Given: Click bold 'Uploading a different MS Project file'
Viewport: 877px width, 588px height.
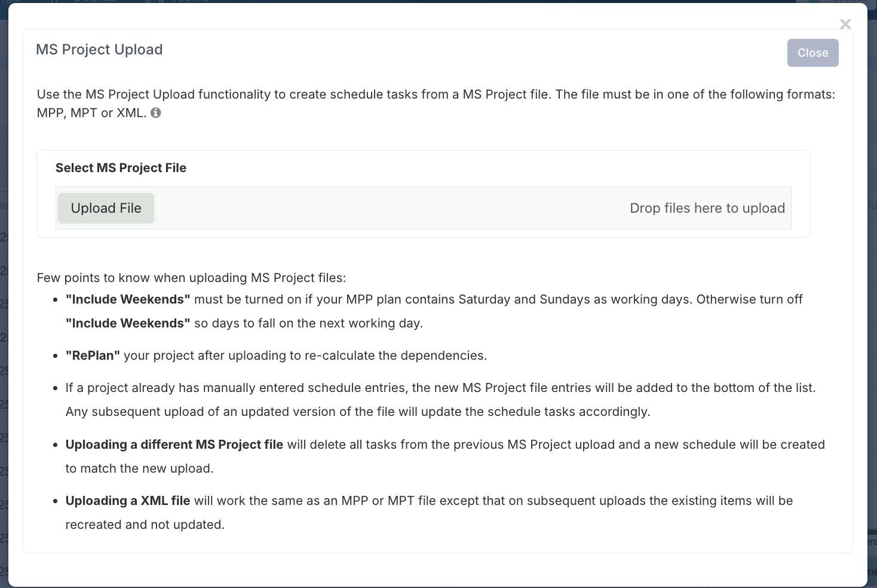Looking at the screenshot, I should coord(174,445).
